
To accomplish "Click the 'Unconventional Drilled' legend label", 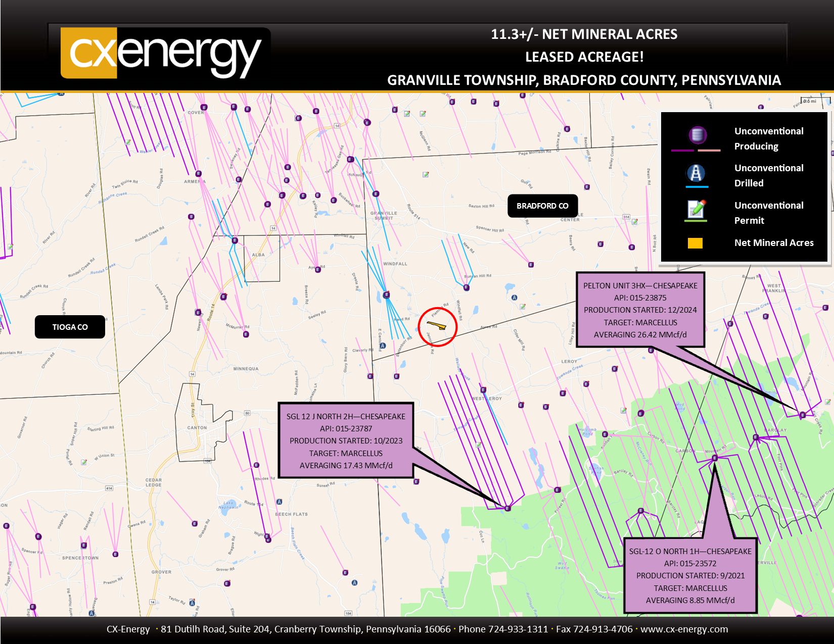I will click(x=769, y=175).
